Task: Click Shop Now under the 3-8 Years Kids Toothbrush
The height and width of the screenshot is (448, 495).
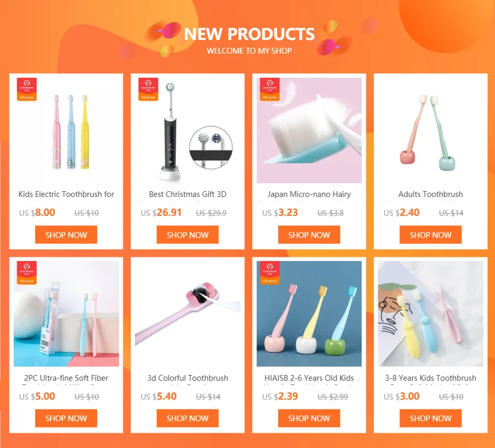Action: [430, 418]
